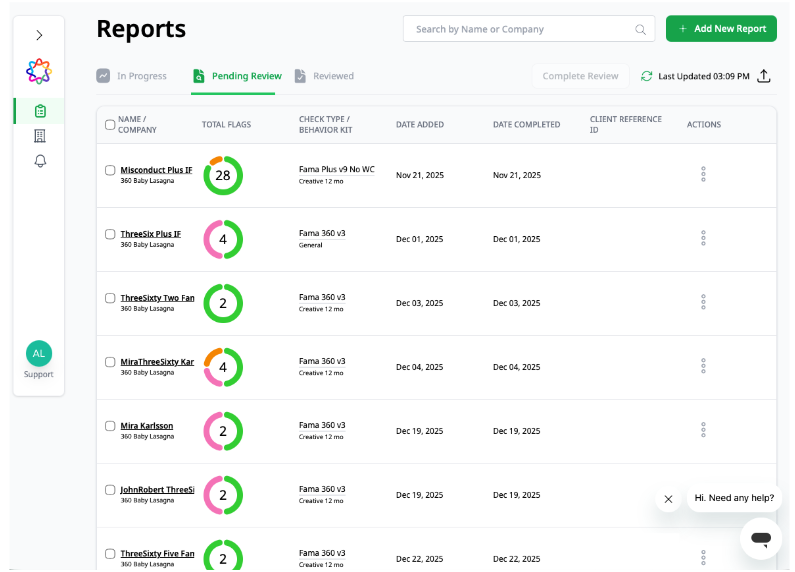Click the DATE COMPLETED column header

(526, 125)
